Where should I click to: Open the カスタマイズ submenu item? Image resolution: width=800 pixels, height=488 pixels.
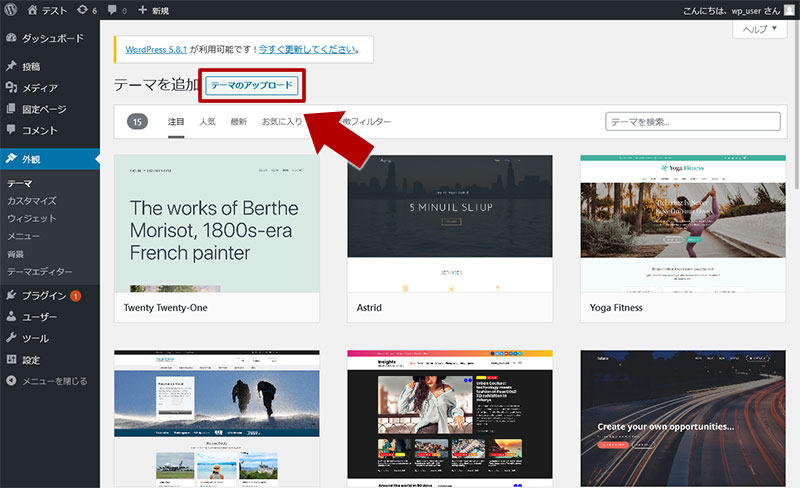pyautogui.click(x=31, y=201)
